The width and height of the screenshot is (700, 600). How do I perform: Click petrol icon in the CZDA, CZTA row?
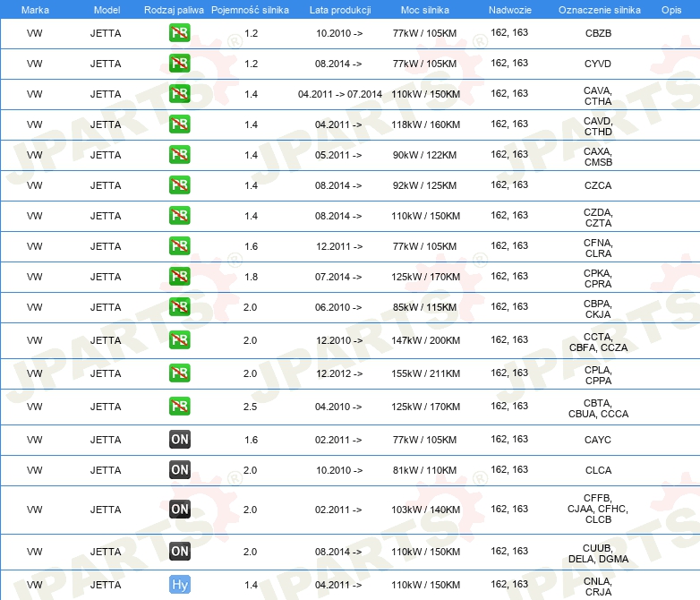click(179, 215)
